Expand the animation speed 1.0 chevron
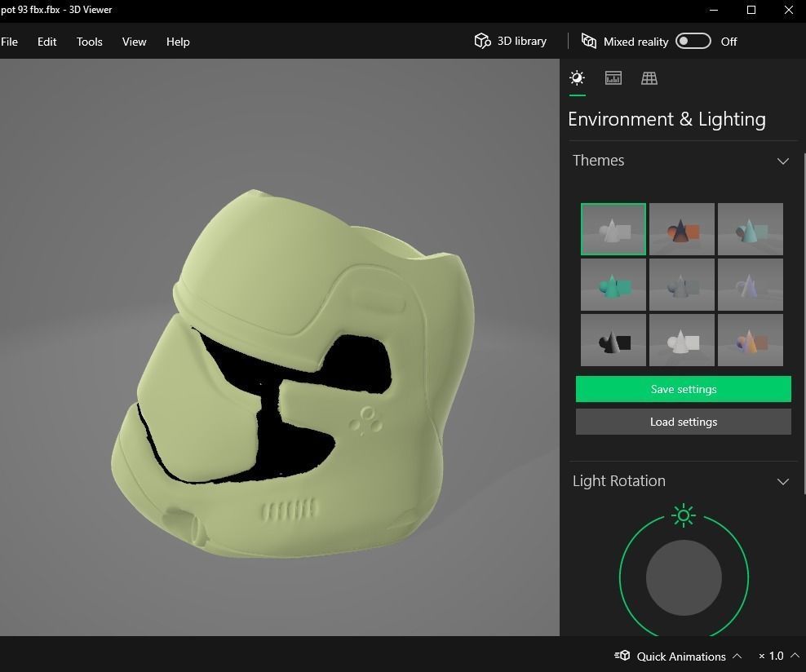Screen dimensions: 806x672 [x=795, y=656]
